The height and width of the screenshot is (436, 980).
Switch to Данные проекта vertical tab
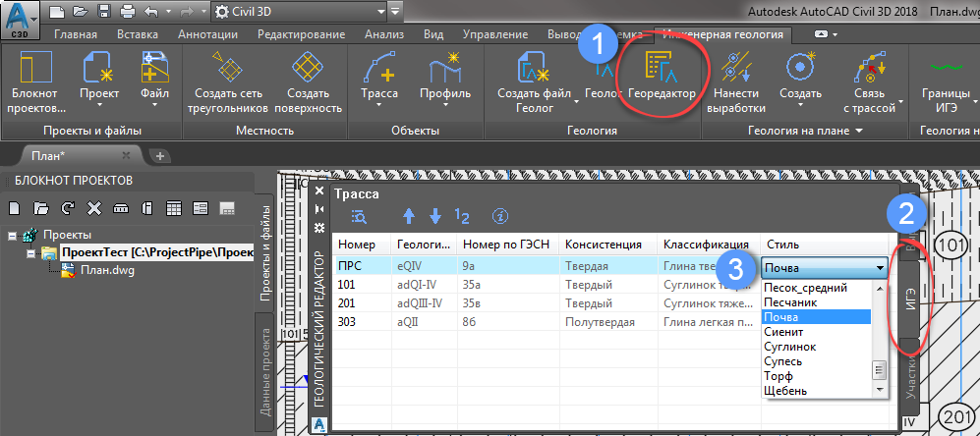[x=265, y=371]
